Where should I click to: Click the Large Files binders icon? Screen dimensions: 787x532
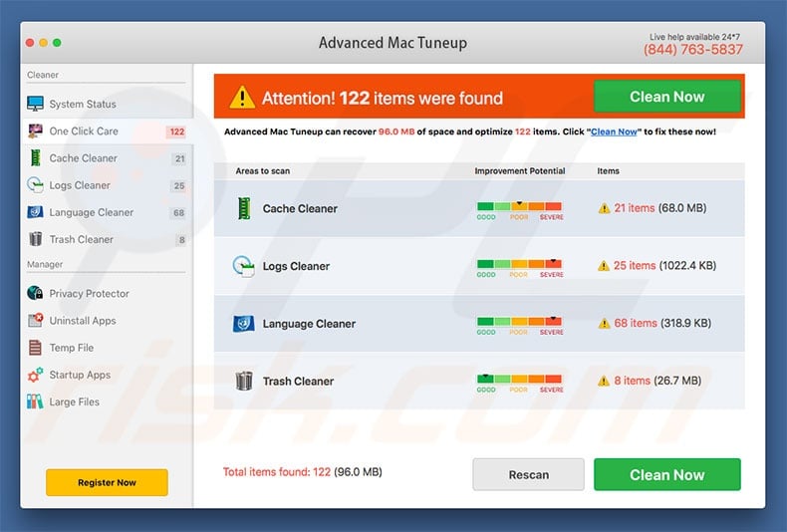click(x=35, y=401)
